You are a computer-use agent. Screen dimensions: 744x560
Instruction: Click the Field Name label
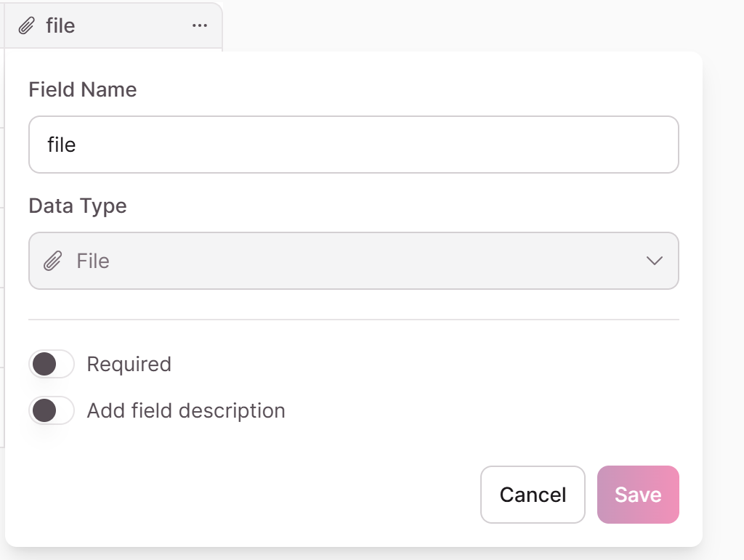click(83, 89)
